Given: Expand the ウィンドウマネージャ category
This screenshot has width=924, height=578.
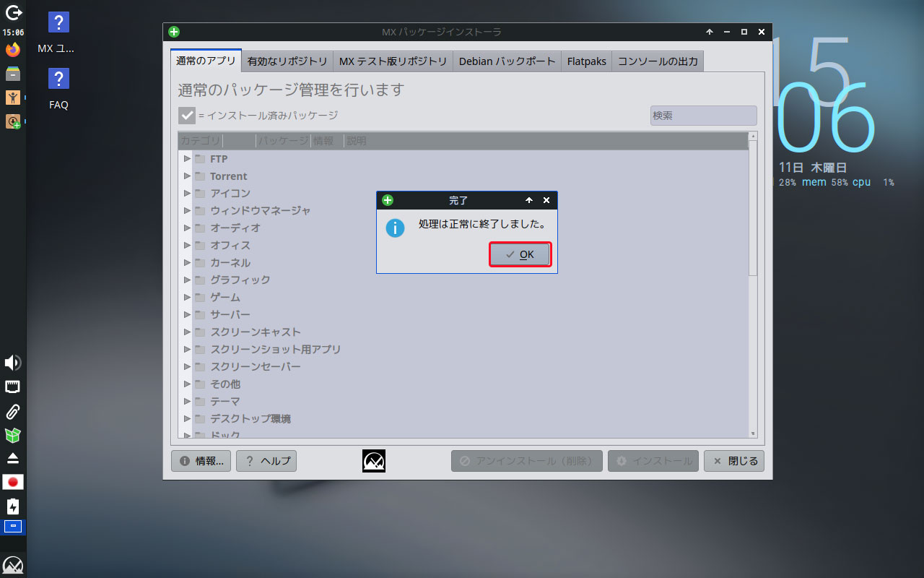Looking at the screenshot, I should point(187,210).
